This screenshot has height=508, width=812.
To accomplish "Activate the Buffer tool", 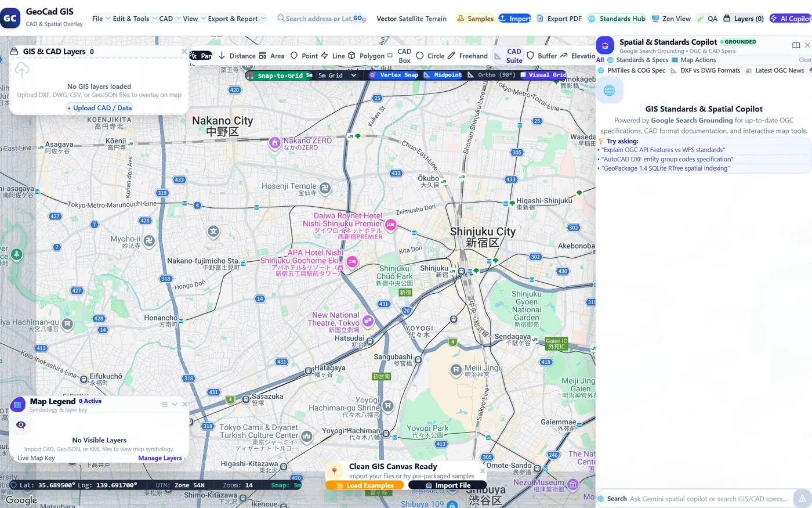I will click(542, 56).
